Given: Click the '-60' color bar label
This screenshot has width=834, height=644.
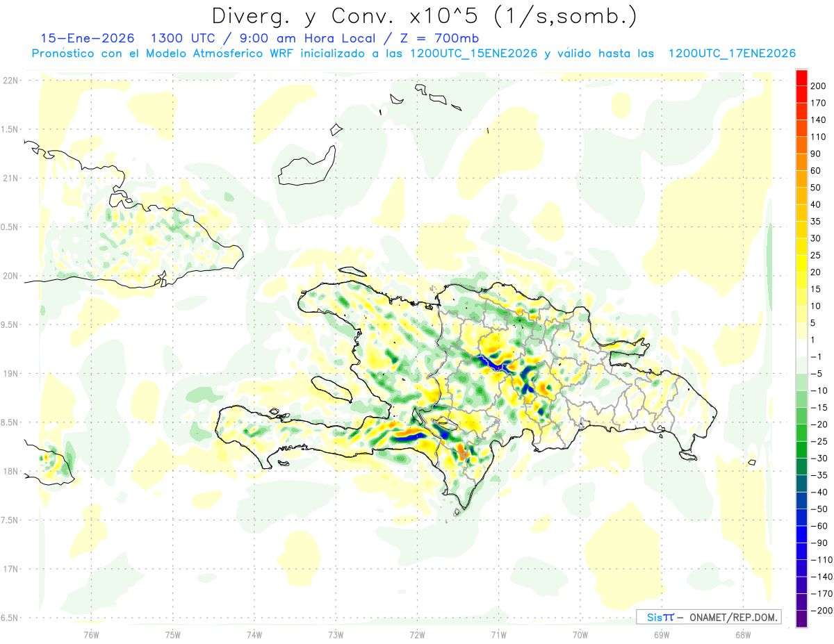Looking at the screenshot, I should (818, 526).
